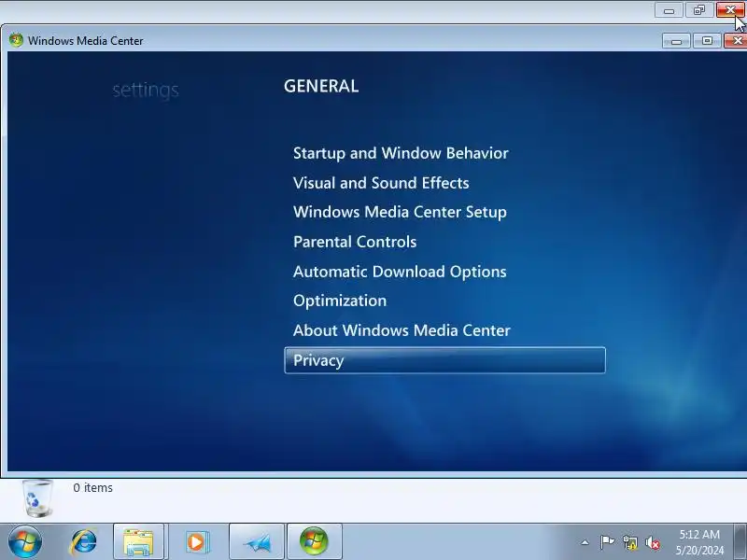Open the Action Center flag icon
The image size is (747, 560).
click(607, 542)
